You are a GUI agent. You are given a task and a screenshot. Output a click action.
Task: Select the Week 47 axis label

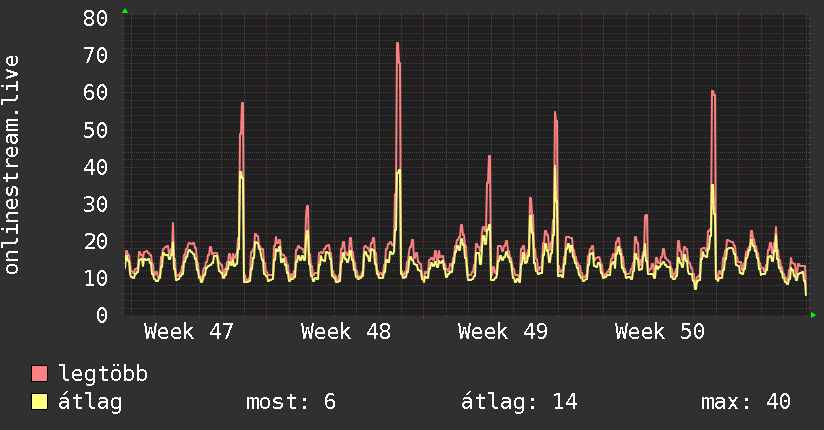(x=188, y=332)
